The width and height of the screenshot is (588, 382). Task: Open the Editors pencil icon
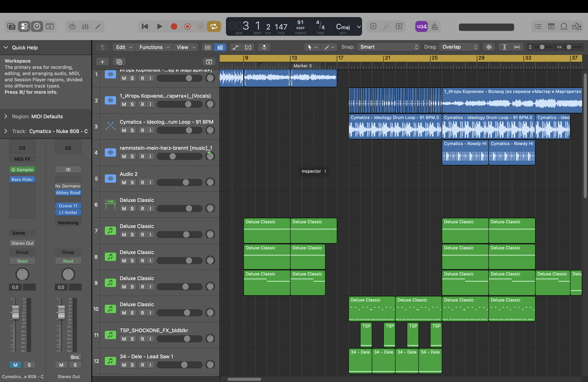coord(98,26)
